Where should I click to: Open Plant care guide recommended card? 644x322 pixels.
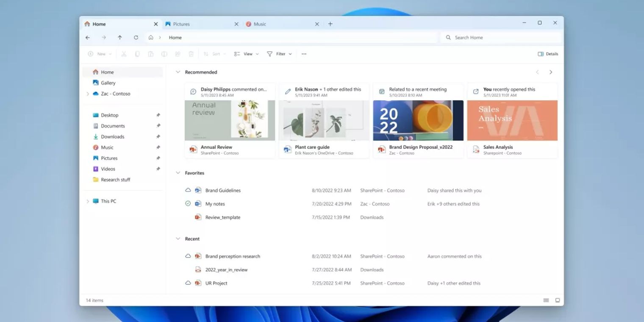click(x=324, y=121)
